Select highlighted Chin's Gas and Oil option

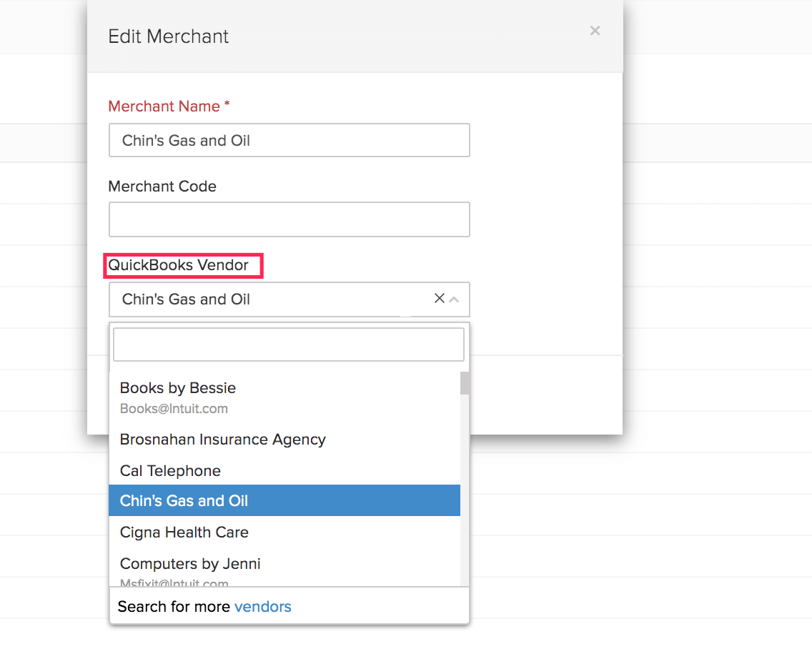tap(184, 501)
